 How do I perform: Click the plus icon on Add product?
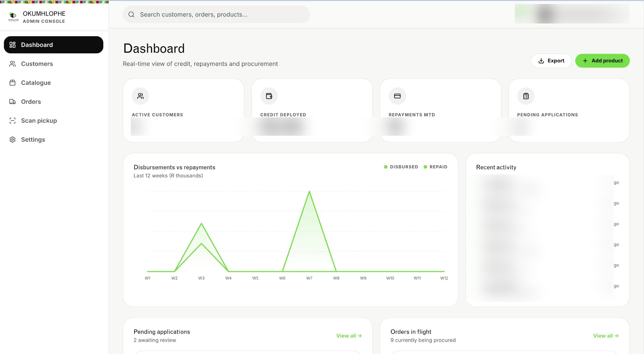point(585,61)
